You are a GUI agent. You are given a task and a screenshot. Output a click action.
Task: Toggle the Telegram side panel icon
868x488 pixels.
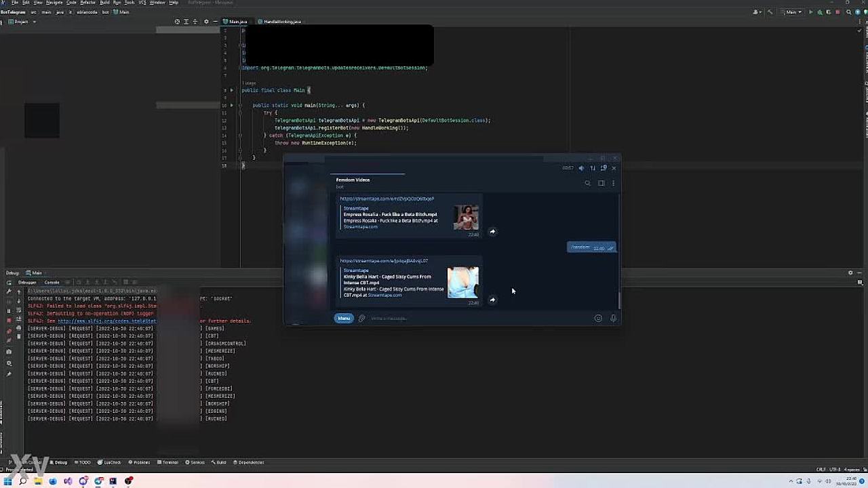[x=601, y=183]
